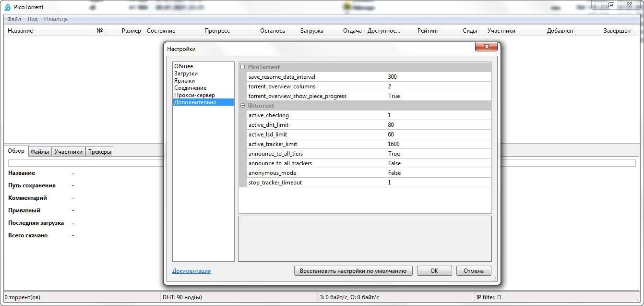
Task: Edit torrent_overview_columns value 2
Action: coord(439,86)
